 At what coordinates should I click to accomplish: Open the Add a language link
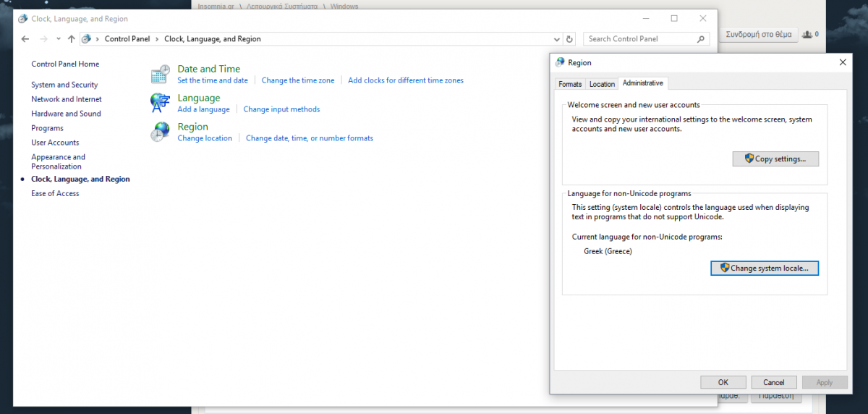203,109
